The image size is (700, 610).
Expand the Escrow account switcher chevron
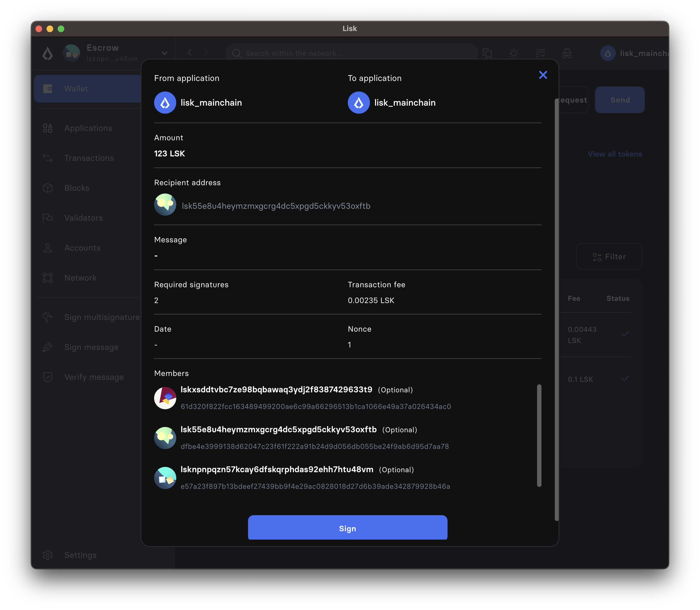pyautogui.click(x=165, y=53)
